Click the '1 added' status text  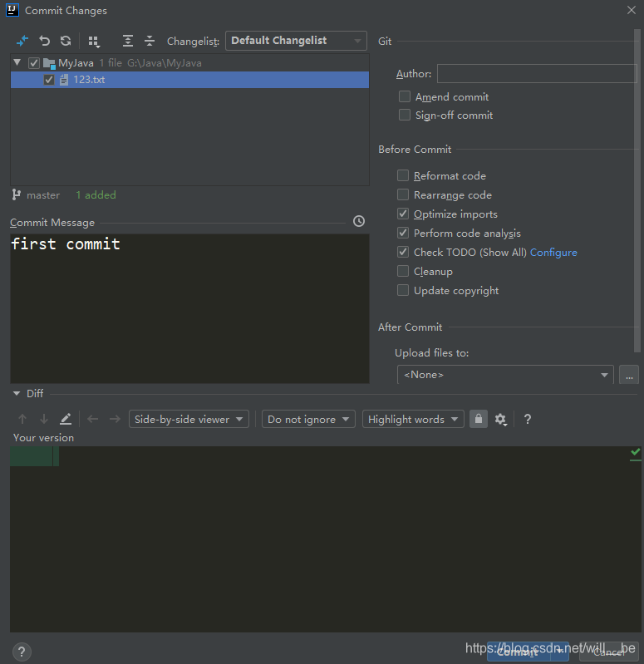click(96, 194)
